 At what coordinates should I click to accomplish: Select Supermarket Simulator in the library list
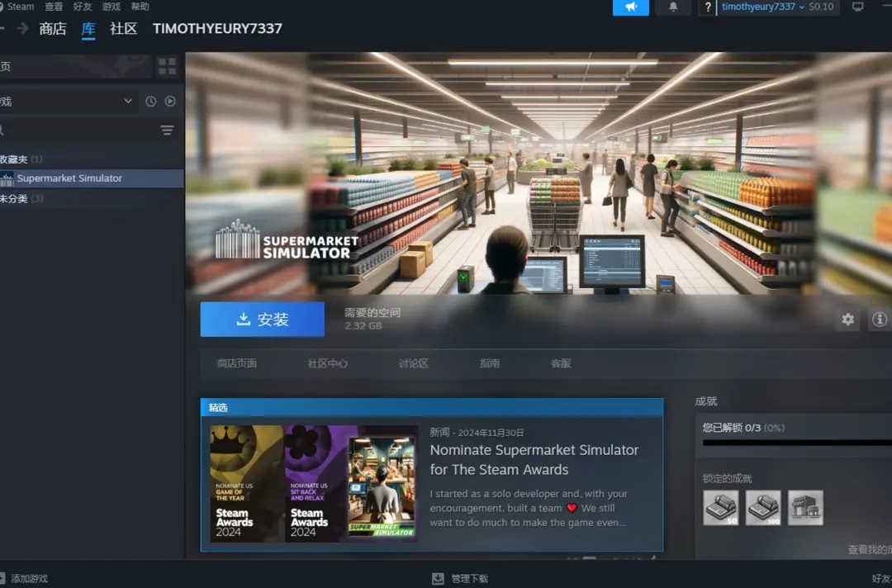pos(92,178)
